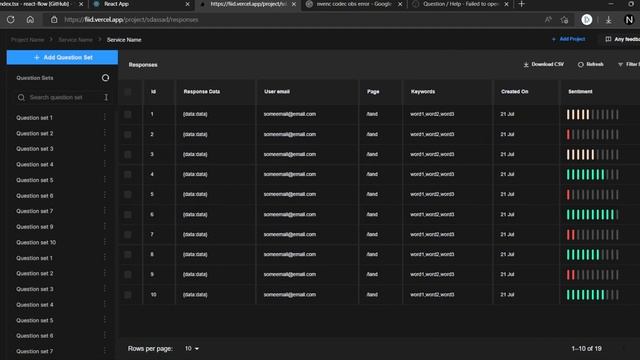
Task: Click the 1–10 of 19 pagination text
Action: pos(587,349)
